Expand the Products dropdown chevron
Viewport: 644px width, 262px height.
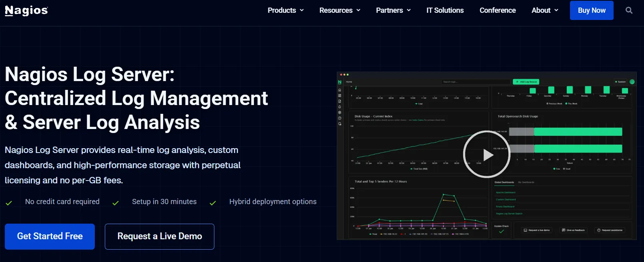302,10
